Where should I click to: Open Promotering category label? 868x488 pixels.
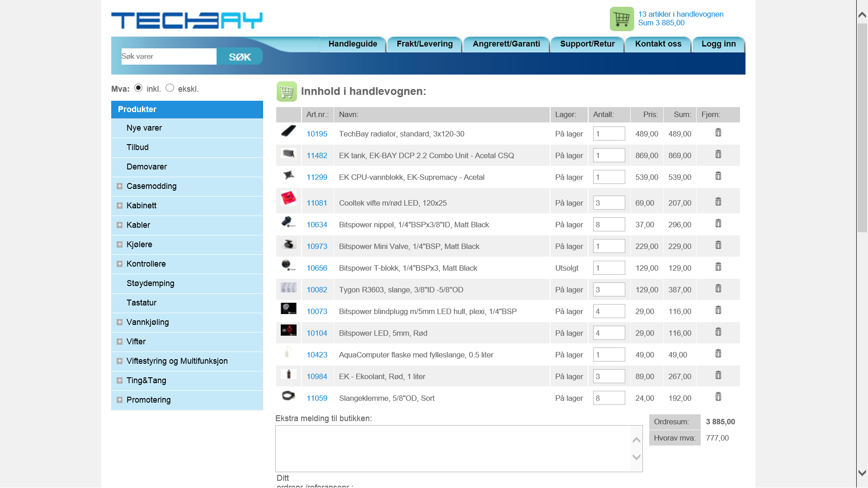click(149, 400)
